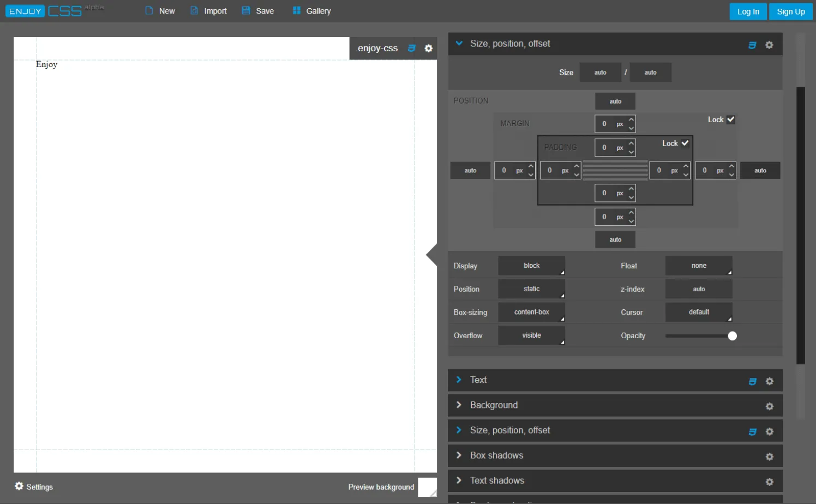The height and width of the screenshot is (504, 816).
Task: Open the Display dropdown showing block
Action: click(x=531, y=266)
